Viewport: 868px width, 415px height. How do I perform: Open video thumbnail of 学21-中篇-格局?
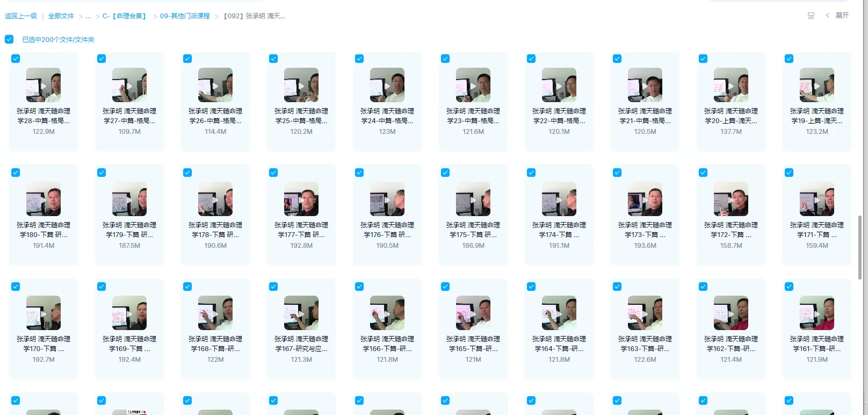645,85
